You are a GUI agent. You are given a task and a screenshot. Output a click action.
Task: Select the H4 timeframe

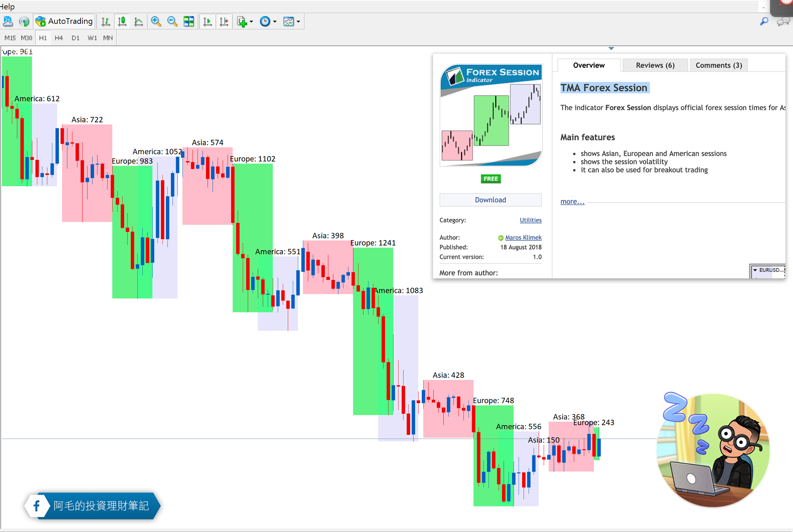[58, 38]
